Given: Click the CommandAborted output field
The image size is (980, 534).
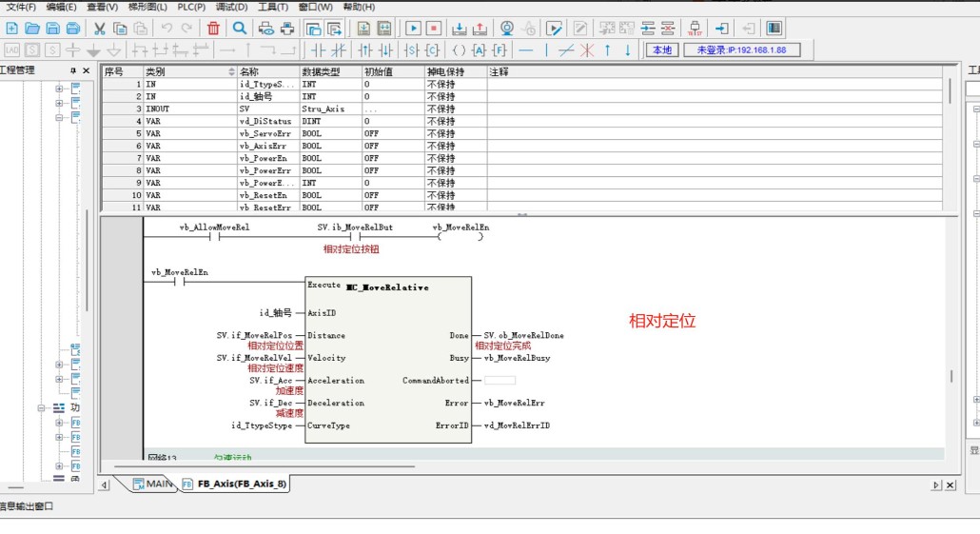Looking at the screenshot, I should pyautogui.click(x=500, y=381).
